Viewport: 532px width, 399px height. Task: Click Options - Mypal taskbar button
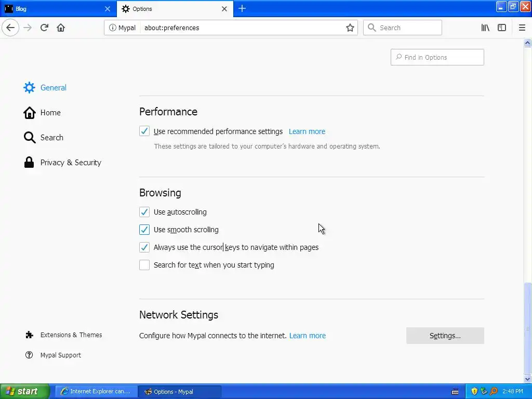pos(180,392)
